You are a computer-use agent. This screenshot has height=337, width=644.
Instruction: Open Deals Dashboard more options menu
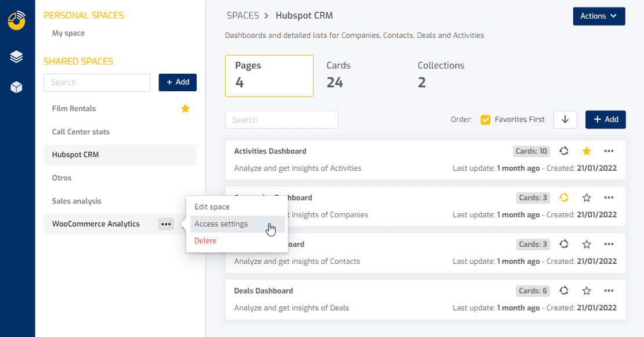[609, 291]
